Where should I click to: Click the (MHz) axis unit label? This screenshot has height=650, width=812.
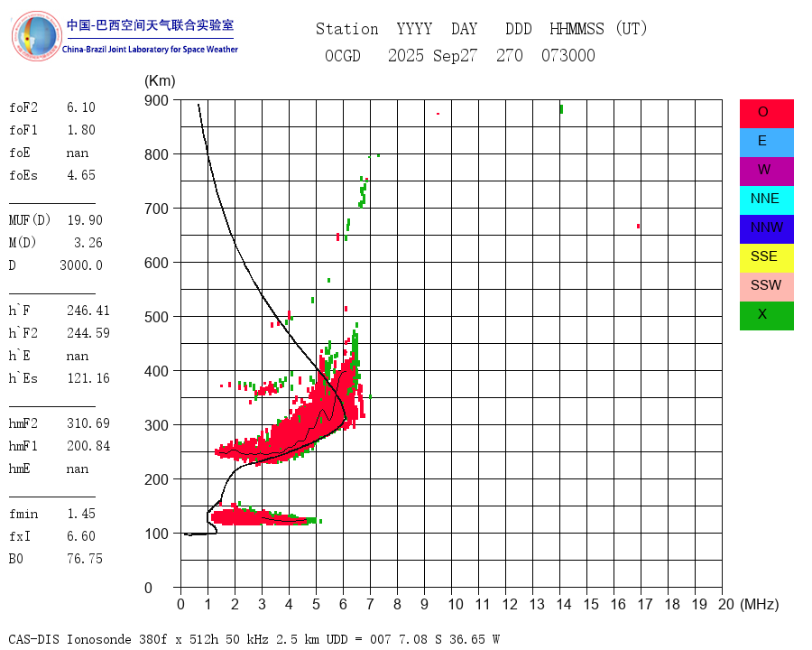click(x=760, y=604)
